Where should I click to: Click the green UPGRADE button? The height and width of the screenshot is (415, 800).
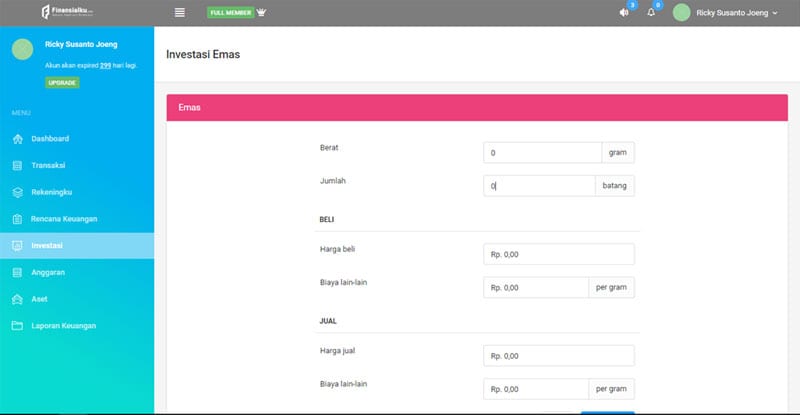pos(62,83)
